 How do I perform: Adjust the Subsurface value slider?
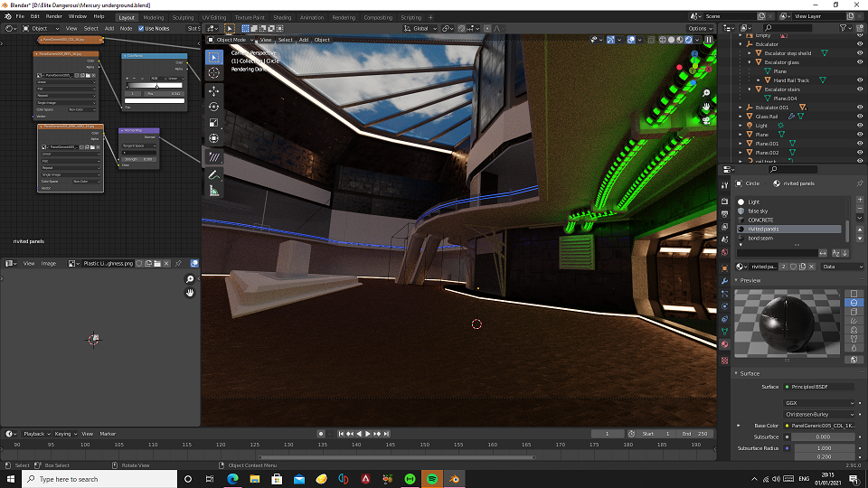click(x=823, y=436)
